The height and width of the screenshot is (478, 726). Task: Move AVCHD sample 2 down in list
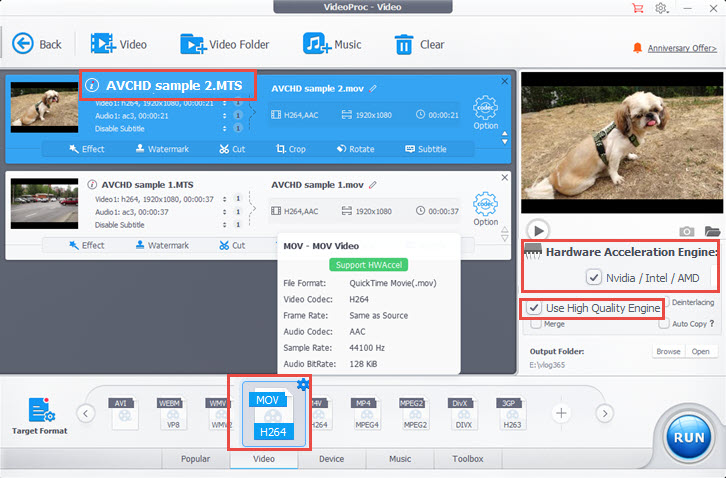point(505,142)
